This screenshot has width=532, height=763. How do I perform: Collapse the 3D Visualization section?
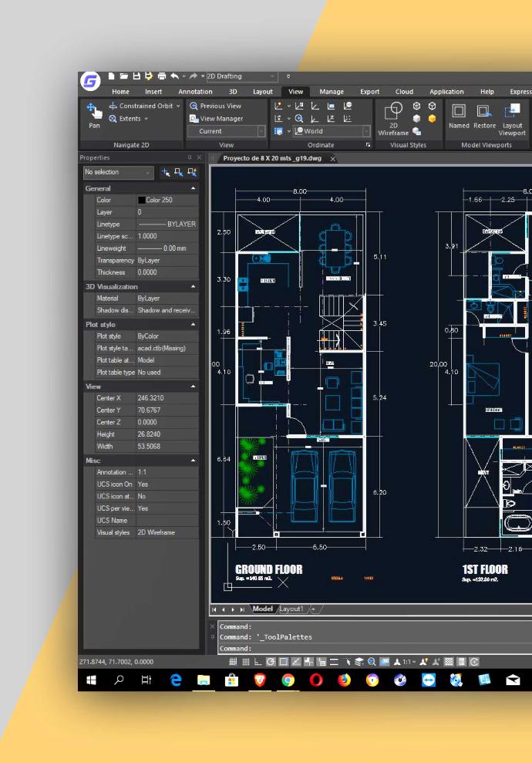click(x=193, y=287)
